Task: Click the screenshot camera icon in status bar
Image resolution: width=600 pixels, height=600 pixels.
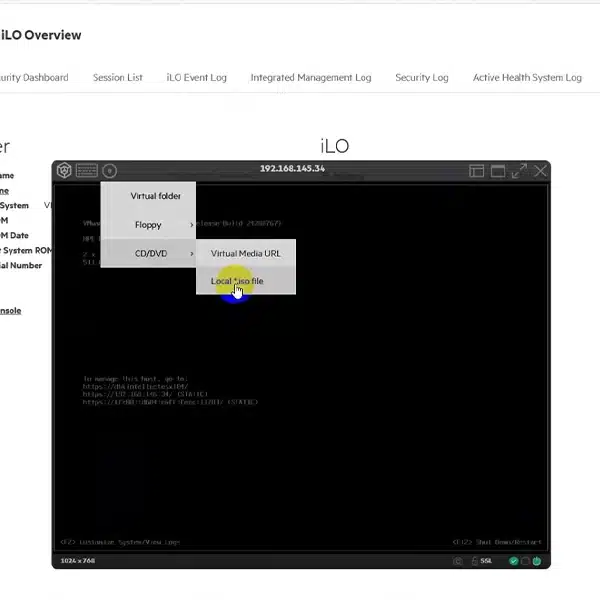Action: coord(457,561)
